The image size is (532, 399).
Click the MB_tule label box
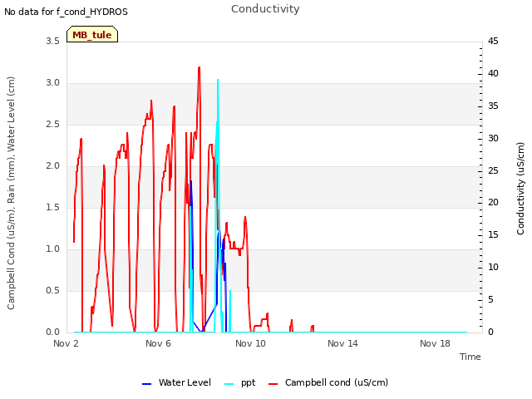(x=92, y=34)
